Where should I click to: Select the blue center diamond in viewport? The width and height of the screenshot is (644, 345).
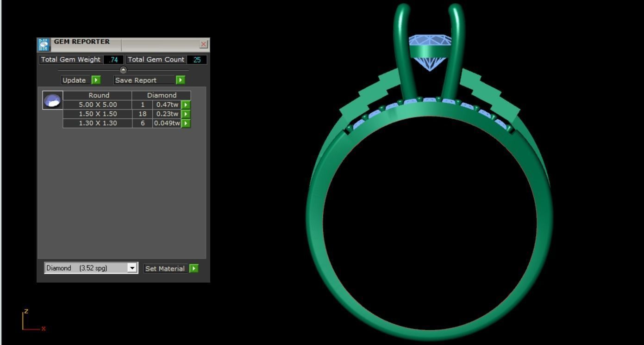point(430,52)
